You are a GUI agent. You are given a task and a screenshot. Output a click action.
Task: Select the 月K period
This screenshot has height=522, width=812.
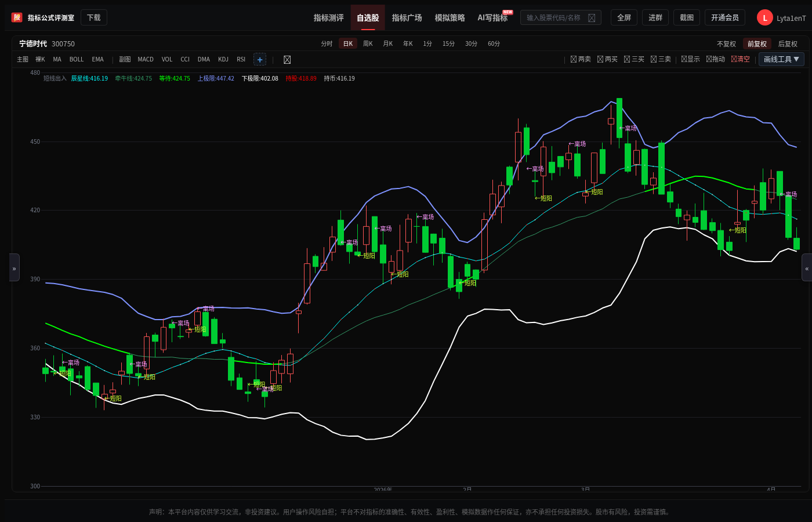(x=388, y=44)
